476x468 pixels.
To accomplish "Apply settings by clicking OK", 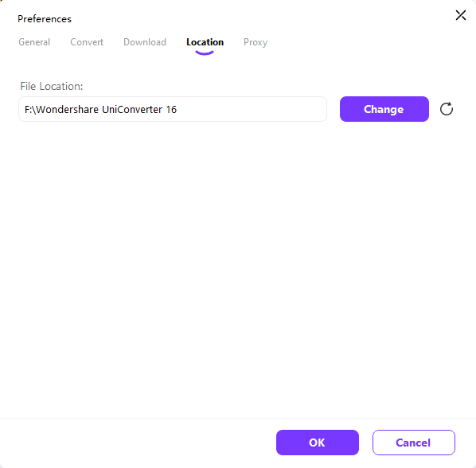I will (318, 443).
